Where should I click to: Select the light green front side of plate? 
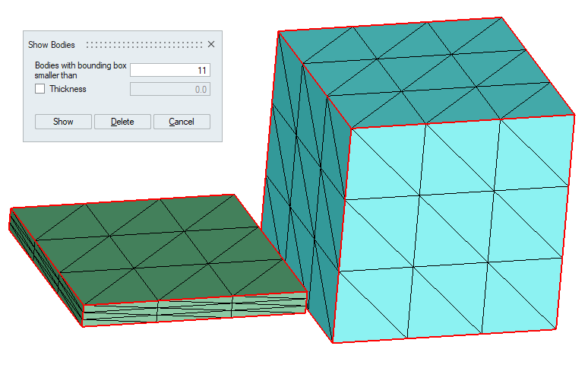click(x=194, y=309)
